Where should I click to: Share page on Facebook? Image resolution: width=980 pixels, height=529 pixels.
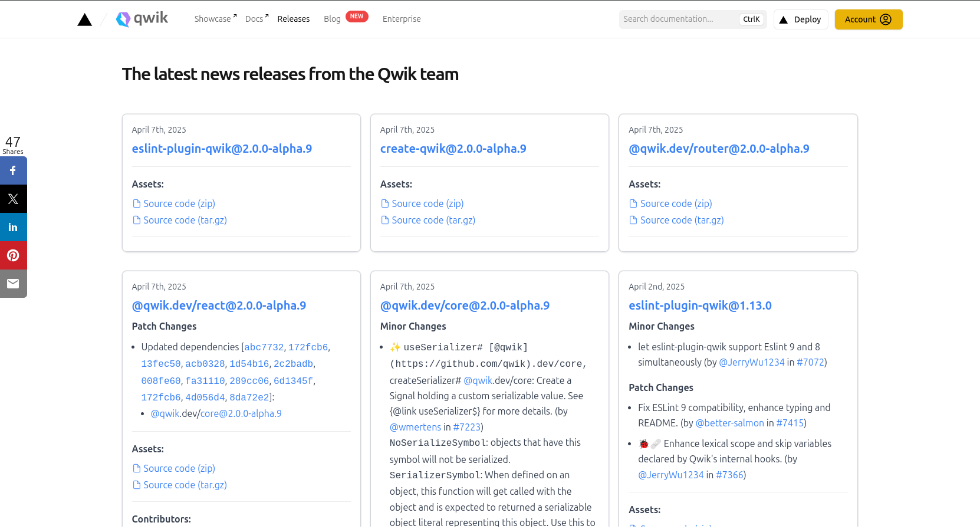tap(13, 170)
